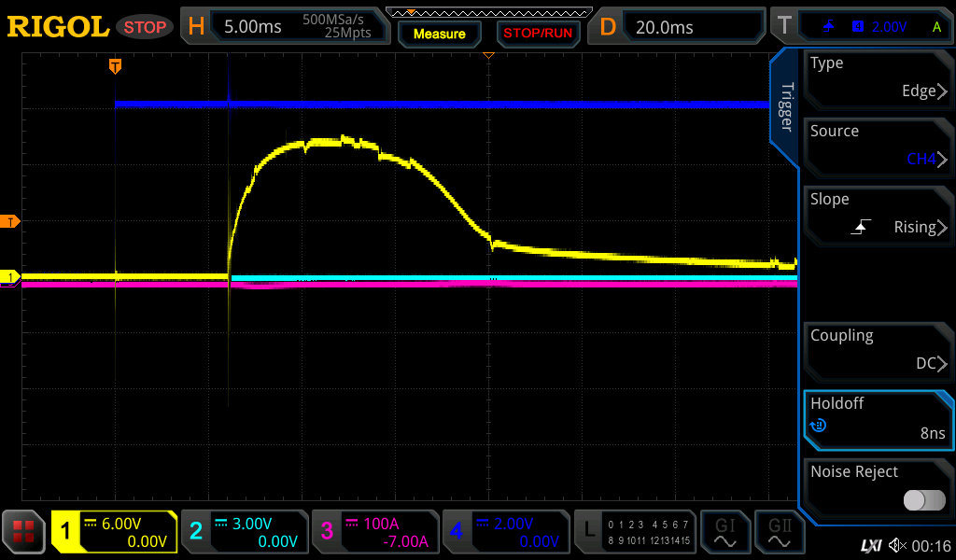The image size is (956, 560).
Task: Click the GI waveform generator icon
Action: pos(724,532)
